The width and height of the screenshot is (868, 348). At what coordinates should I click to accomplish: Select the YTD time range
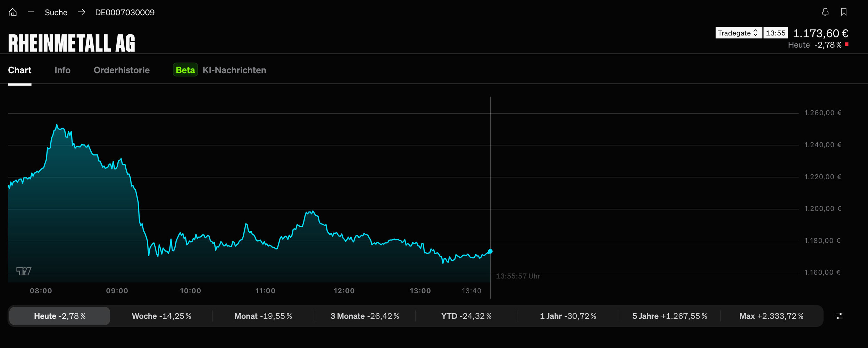coord(466,316)
